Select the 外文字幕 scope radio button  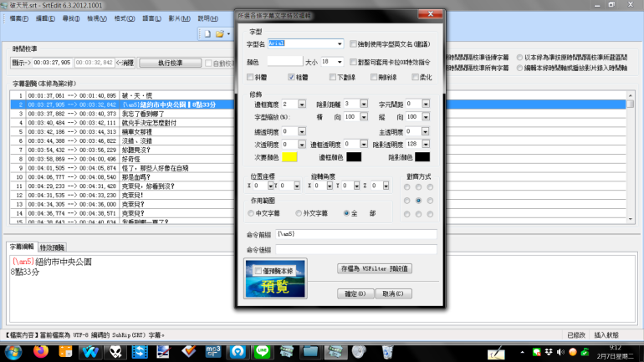299,213
